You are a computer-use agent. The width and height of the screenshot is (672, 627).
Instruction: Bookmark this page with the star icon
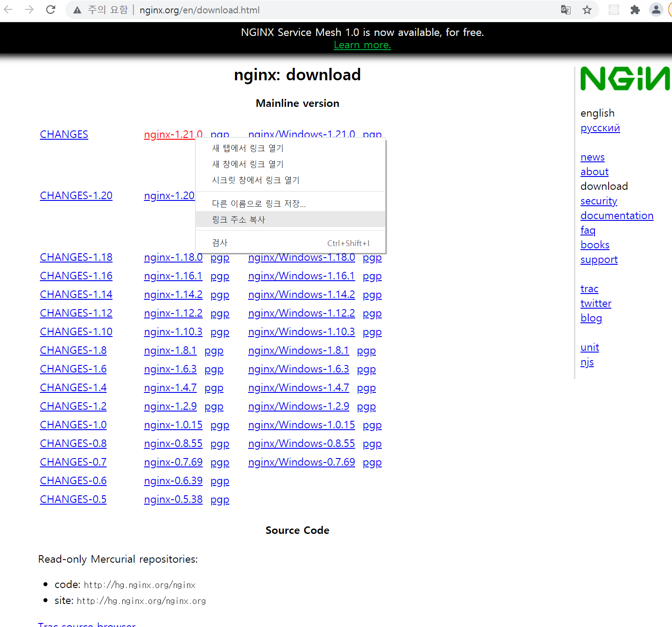(x=587, y=10)
